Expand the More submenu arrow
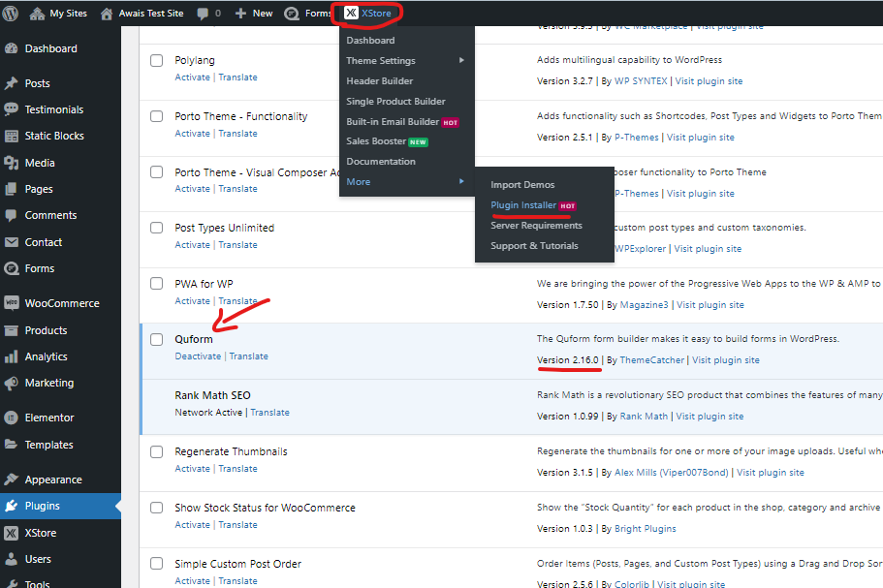Screen dimensions: 883x588 tap(461, 181)
